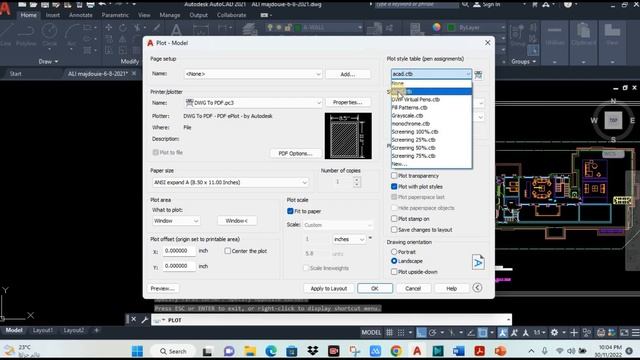Image resolution: width=640 pixels, height=360 pixels.
Task: Click Apply to Layout button
Action: (329, 288)
